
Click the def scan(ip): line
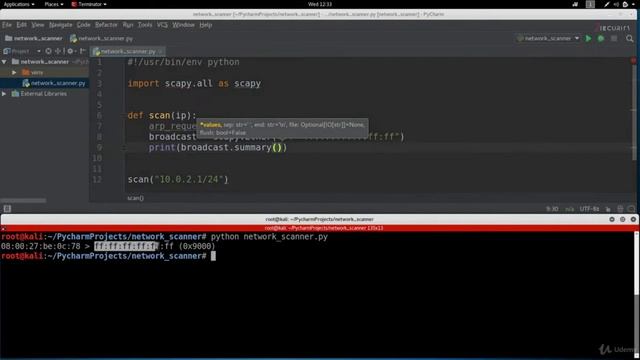(162, 116)
